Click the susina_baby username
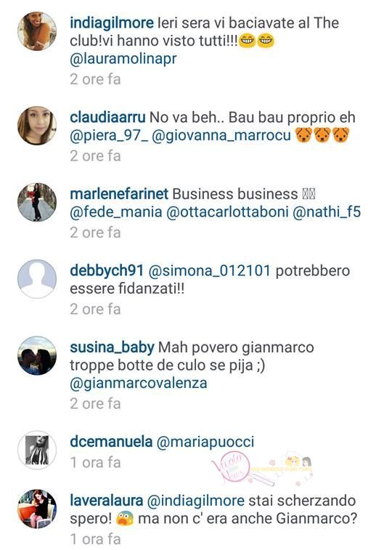Viewport: 392px width, 550px height. coord(112,347)
